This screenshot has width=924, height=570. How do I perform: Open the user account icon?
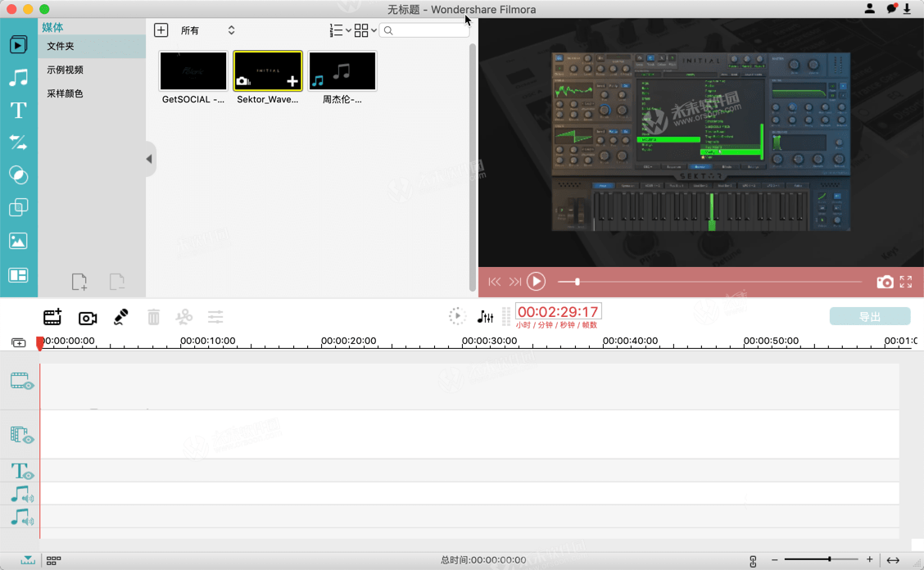tap(869, 8)
